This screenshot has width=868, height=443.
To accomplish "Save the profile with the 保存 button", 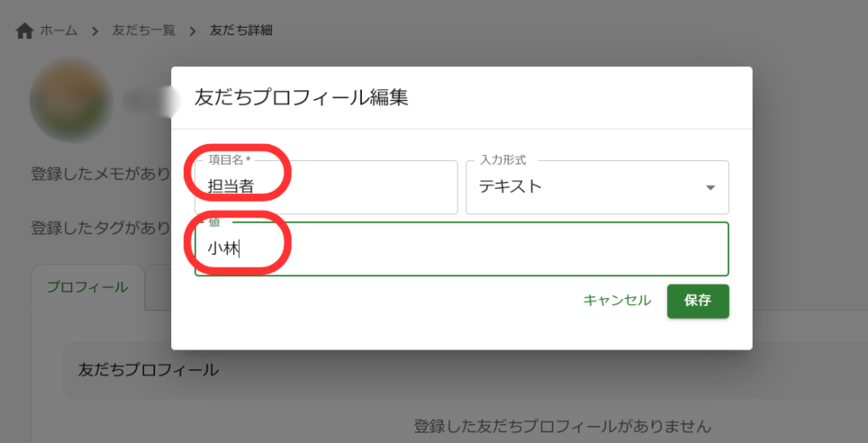I will [698, 301].
